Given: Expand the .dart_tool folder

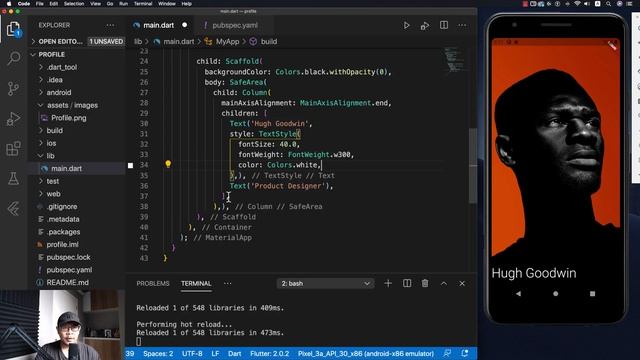Looking at the screenshot, I should pyautogui.click(x=62, y=67).
